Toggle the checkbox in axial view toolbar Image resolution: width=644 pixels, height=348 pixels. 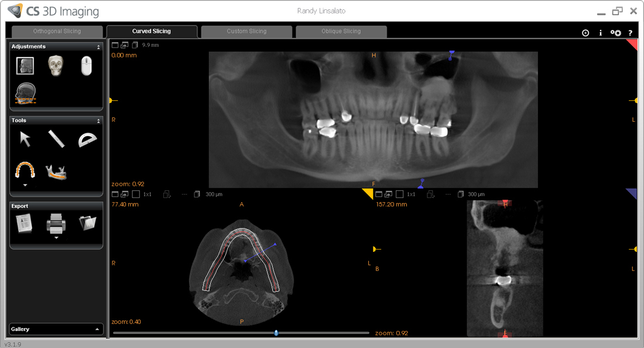(136, 194)
